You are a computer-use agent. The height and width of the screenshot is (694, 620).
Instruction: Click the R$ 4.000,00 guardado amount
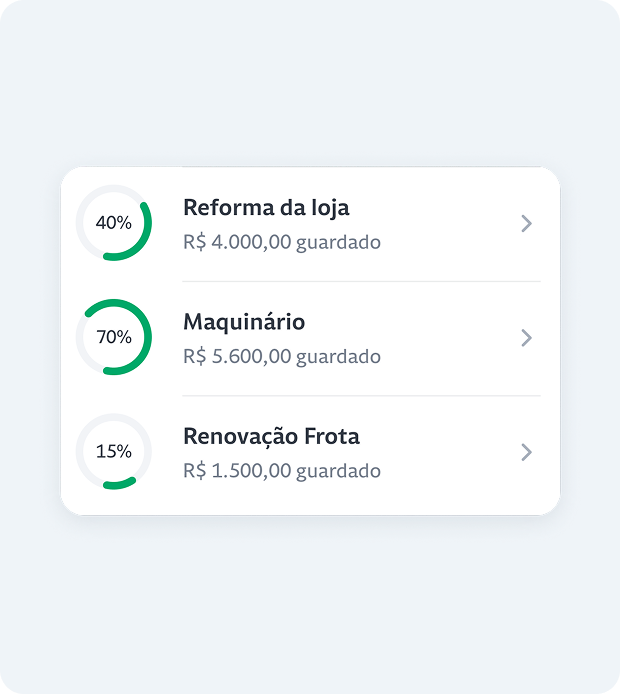282,242
